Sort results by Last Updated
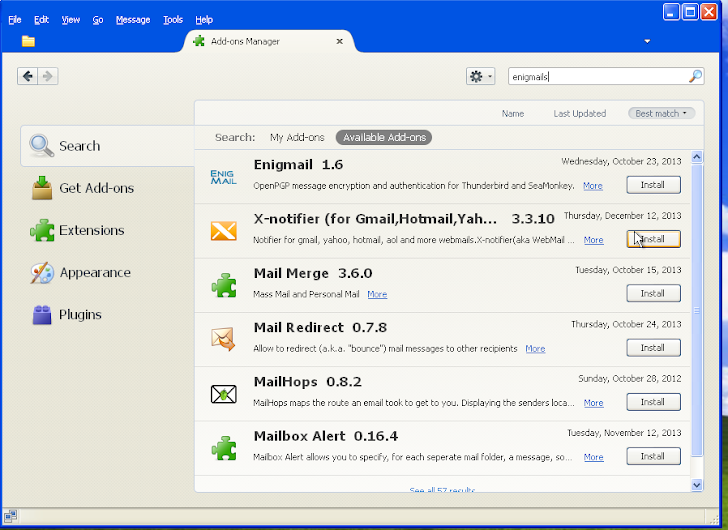 click(579, 113)
